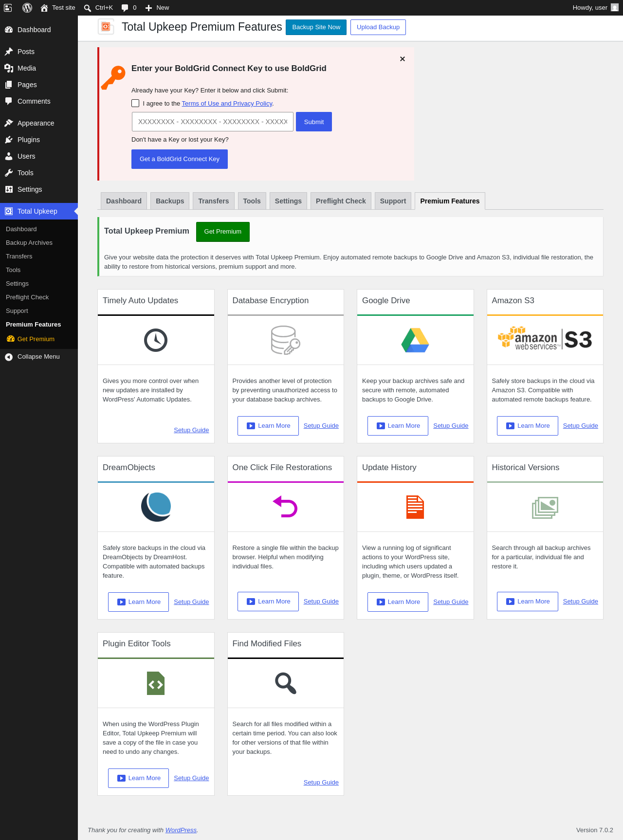Open the WordPress link in footer
The height and width of the screenshot is (840, 623).
181,830
